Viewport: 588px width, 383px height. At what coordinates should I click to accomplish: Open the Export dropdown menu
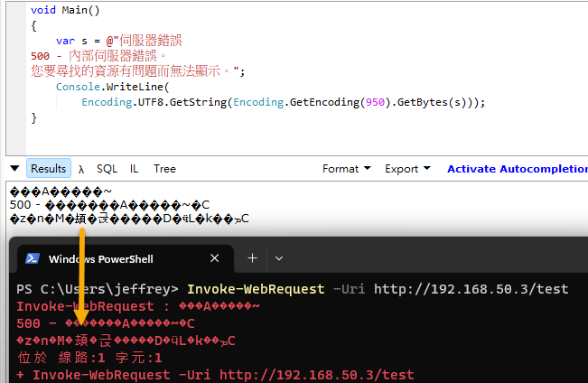[x=406, y=169]
